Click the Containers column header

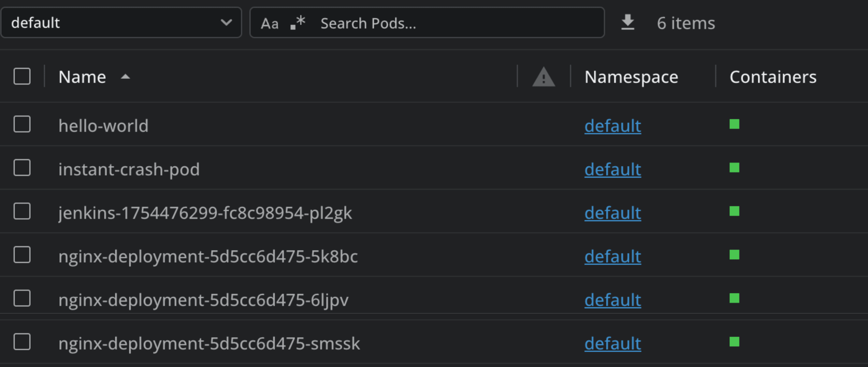(773, 76)
